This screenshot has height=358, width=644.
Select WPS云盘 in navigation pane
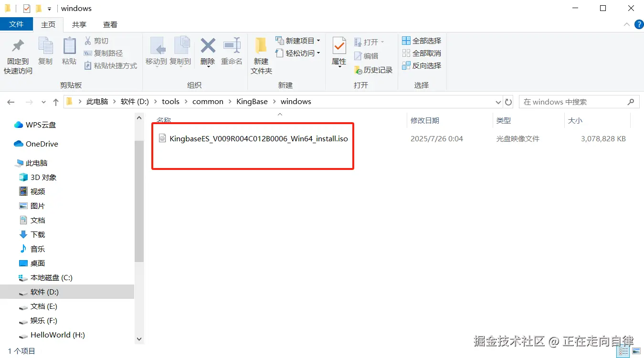click(x=41, y=125)
